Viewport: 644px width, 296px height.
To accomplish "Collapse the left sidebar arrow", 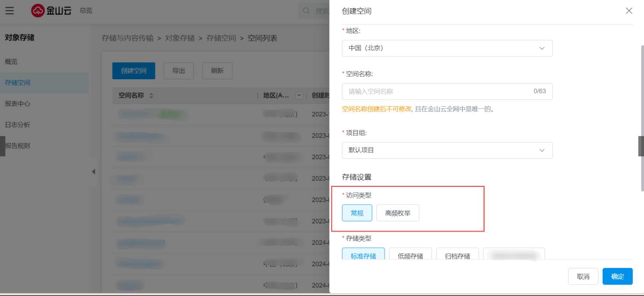I will point(94,172).
